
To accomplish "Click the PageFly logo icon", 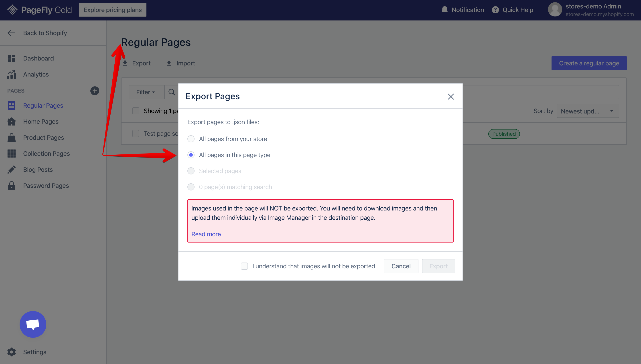I will 12,10.
